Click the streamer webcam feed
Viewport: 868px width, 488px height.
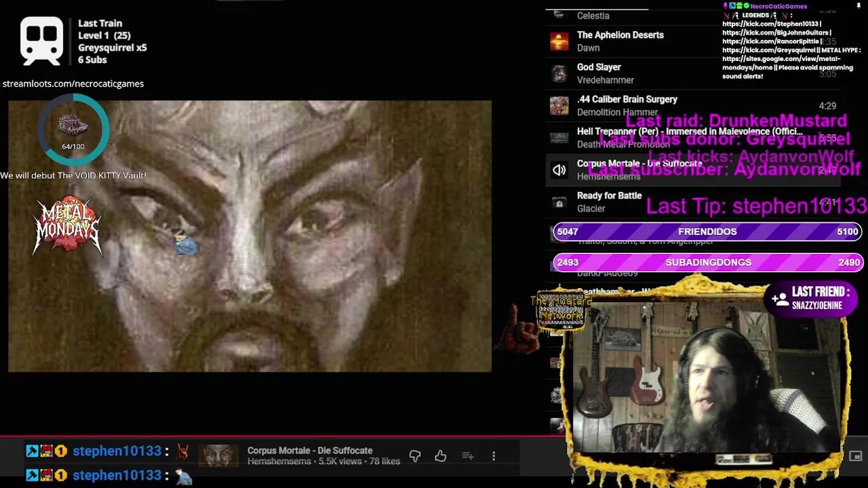(x=705, y=378)
